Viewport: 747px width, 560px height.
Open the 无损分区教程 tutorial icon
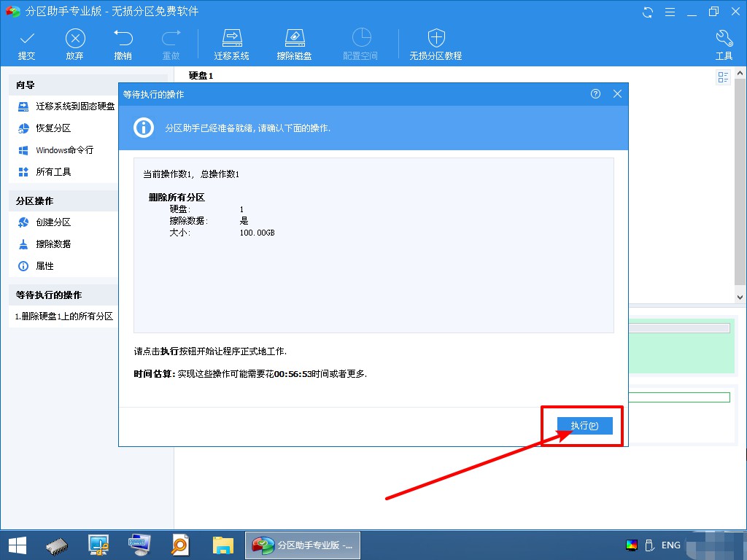(436, 44)
